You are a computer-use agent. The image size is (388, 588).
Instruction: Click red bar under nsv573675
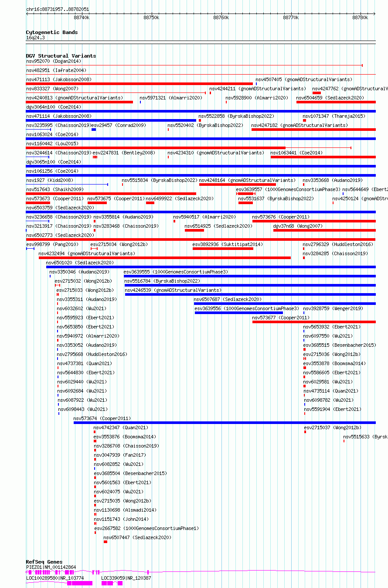pos(97,203)
